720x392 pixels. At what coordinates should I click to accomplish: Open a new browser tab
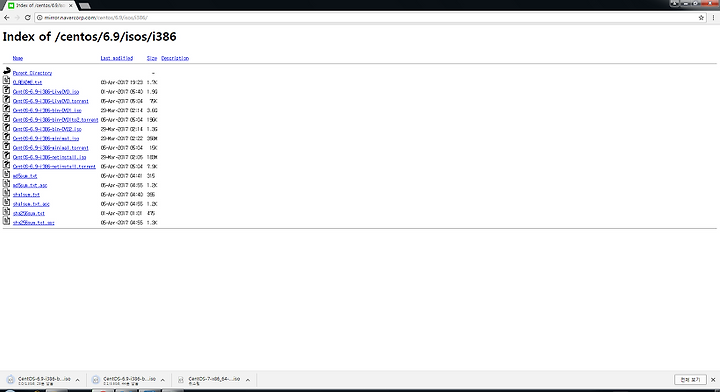coord(84,6)
